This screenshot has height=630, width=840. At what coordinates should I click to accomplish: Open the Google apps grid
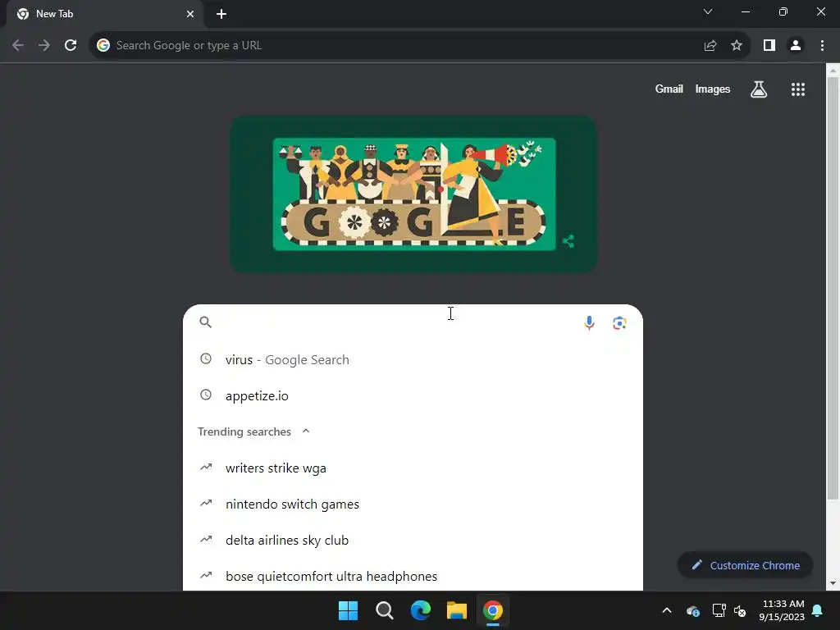(798, 89)
